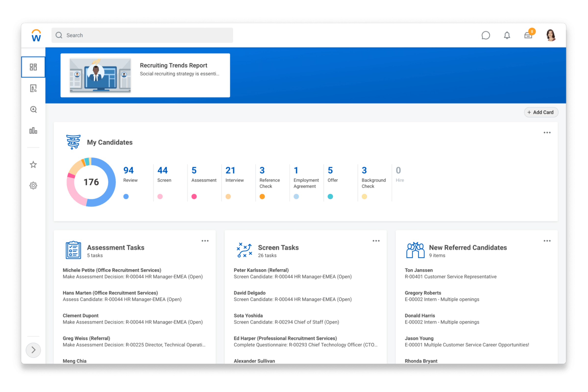Open the settings gear in sidebar

coord(33,185)
